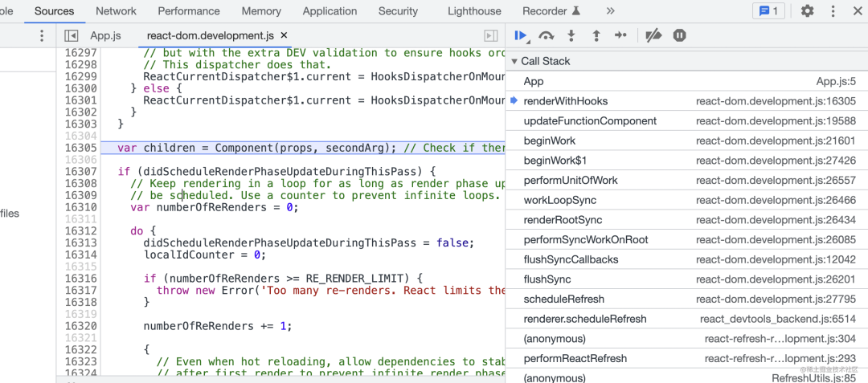Open react-dom.development.js:19588 location link

click(776, 121)
